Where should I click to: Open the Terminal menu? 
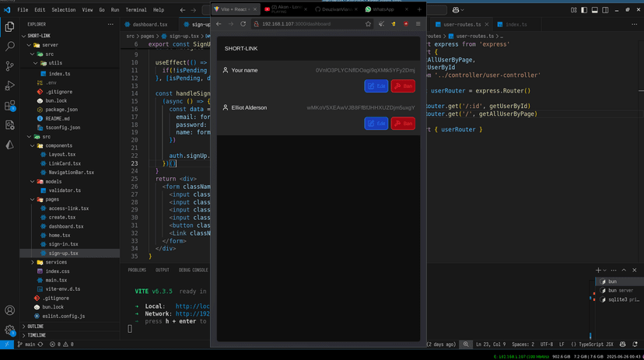tap(136, 10)
